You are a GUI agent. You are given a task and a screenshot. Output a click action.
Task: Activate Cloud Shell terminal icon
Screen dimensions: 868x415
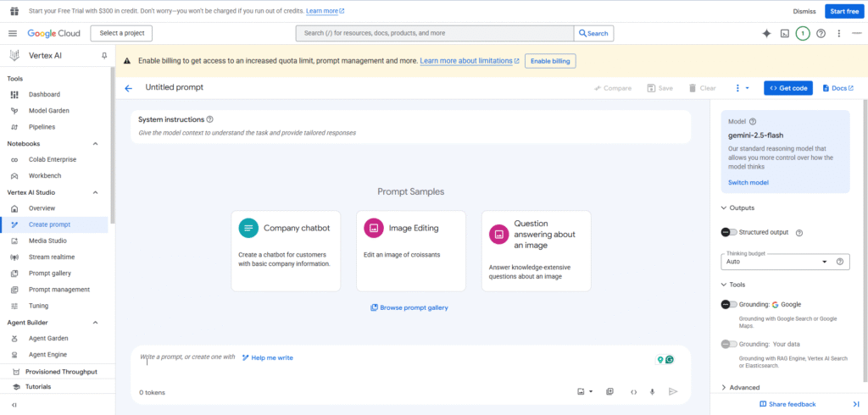784,33
